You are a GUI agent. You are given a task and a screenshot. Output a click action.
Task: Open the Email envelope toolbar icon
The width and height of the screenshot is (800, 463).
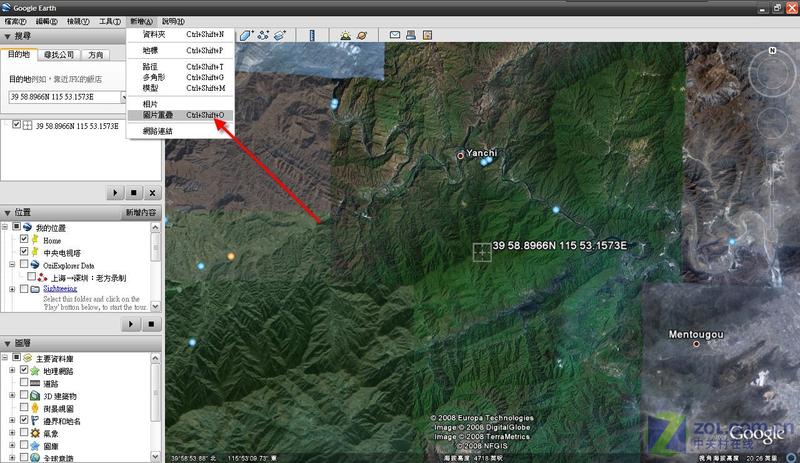(x=394, y=35)
